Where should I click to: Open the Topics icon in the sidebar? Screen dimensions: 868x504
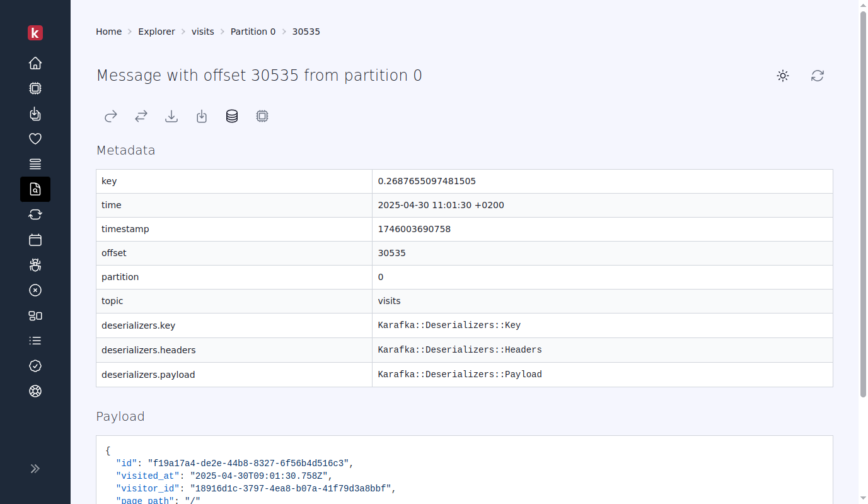[35, 164]
